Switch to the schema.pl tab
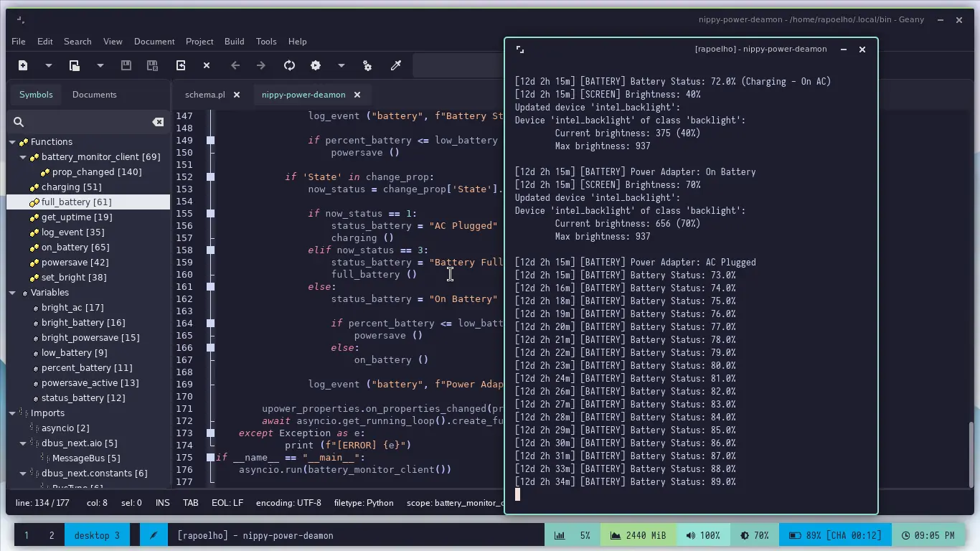 tap(204, 95)
